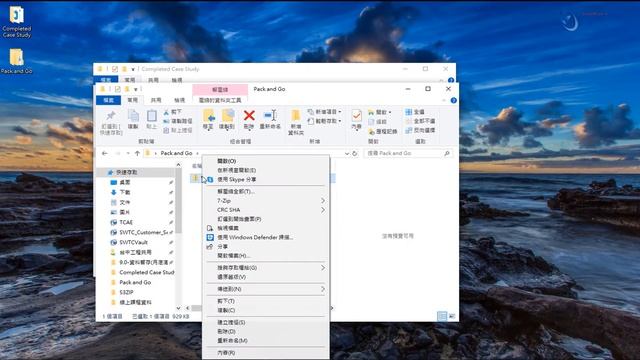
Task: Click the New folder icon in ribbon
Action: coord(296,122)
